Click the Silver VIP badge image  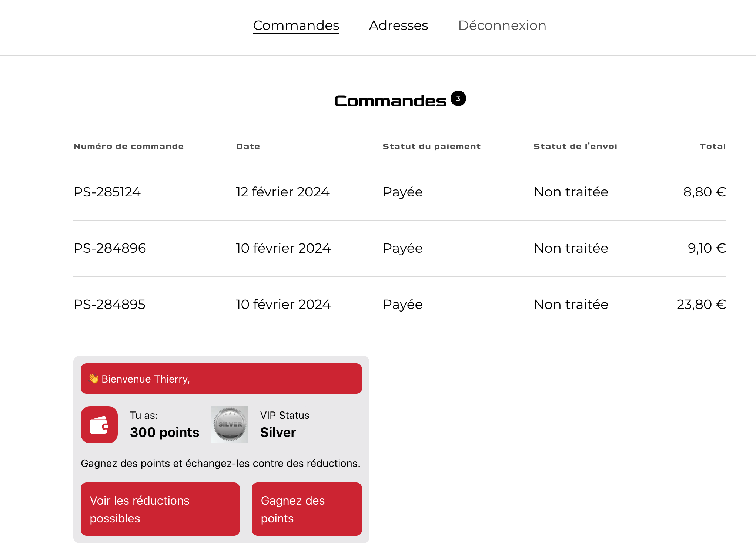pos(229,425)
